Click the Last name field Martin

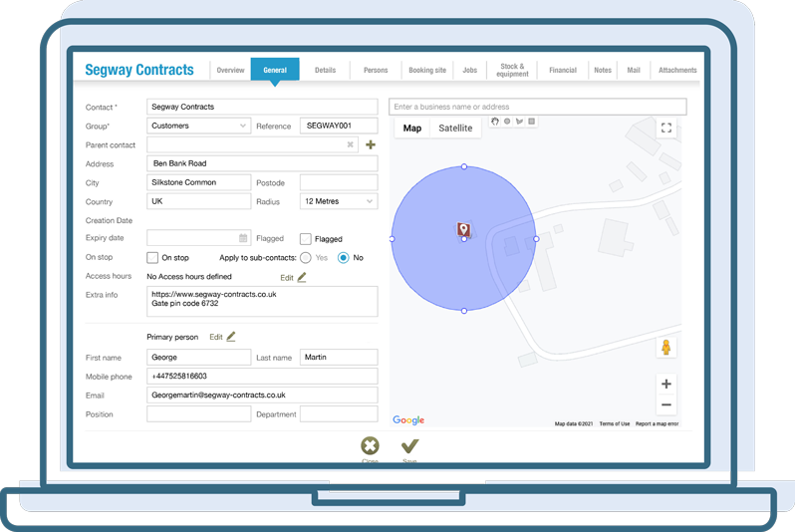point(339,357)
